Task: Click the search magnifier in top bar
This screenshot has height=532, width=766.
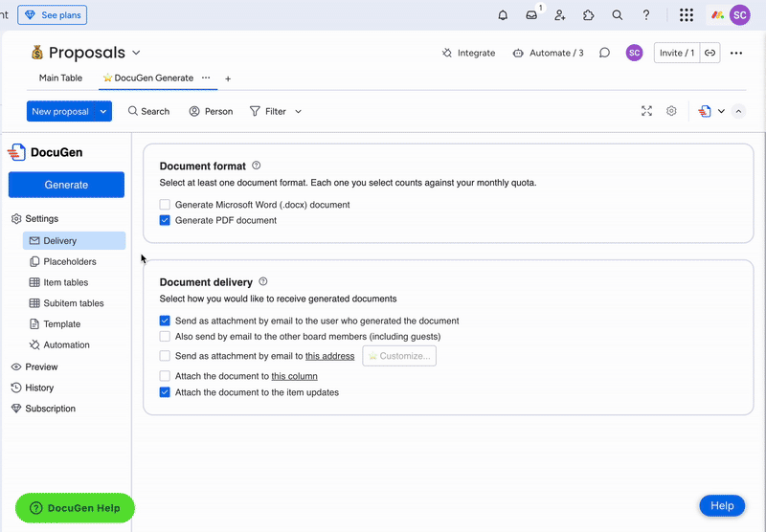Action: click(618, 15)
